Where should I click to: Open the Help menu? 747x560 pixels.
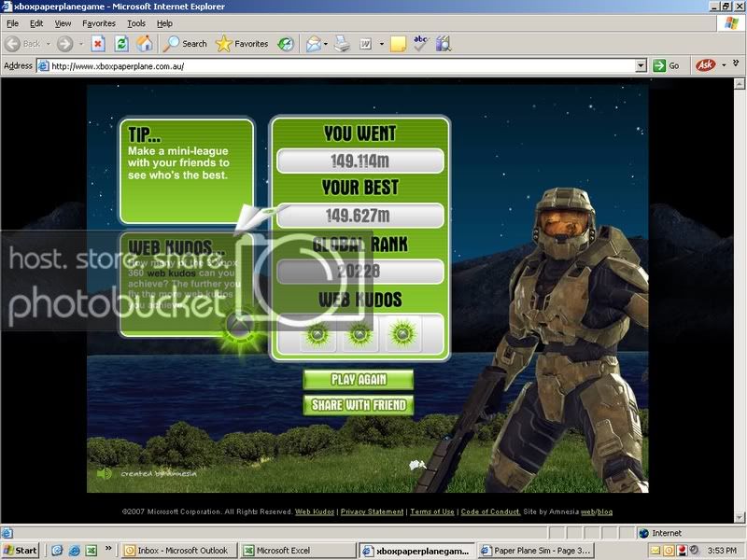click(x=164, y=23)
